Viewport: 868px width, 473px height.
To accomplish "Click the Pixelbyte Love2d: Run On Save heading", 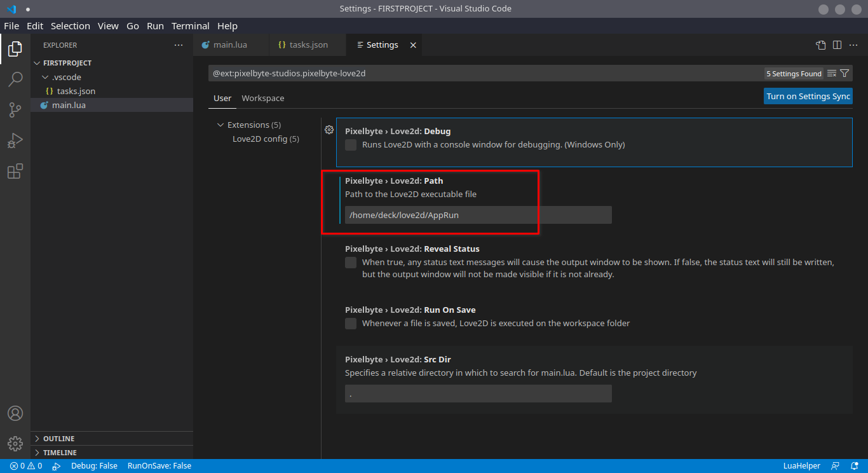I will click(x=410, y=310).
